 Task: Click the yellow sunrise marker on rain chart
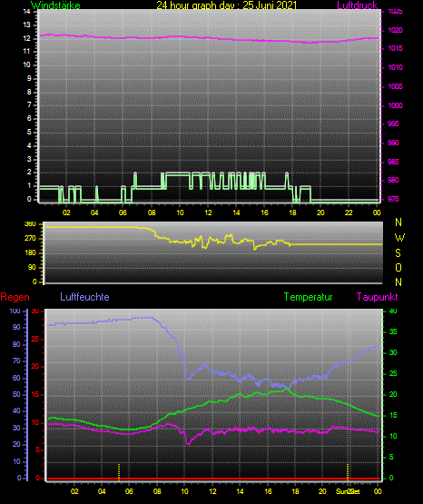tap(119, 472)
